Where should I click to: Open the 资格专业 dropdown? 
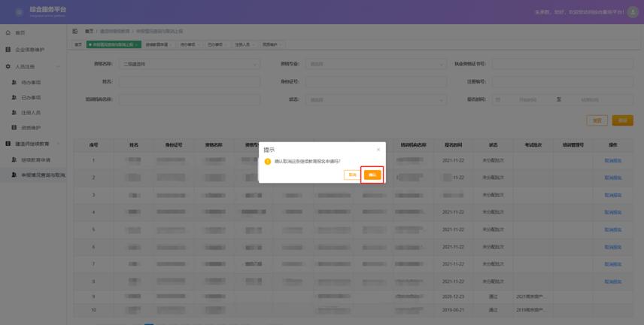point(377,64)
